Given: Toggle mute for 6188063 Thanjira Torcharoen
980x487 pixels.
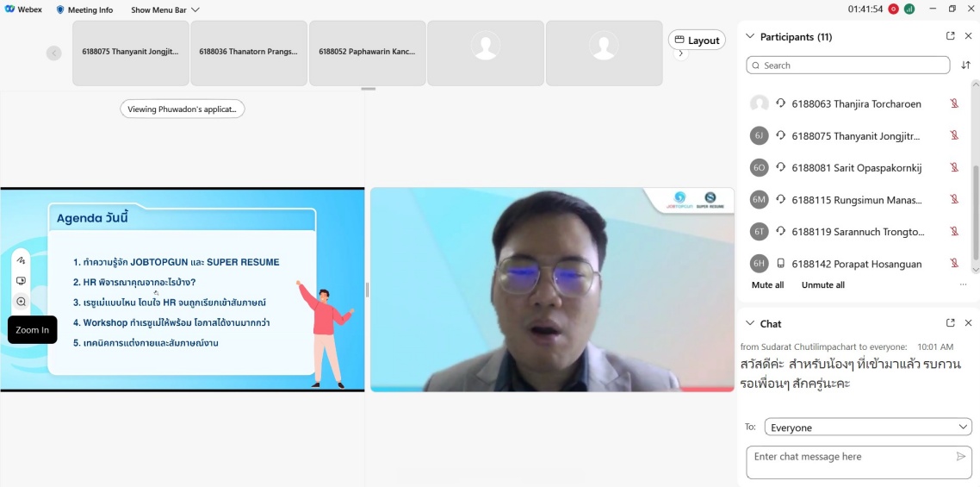Looking at the screenshot, I should point(954,103).
